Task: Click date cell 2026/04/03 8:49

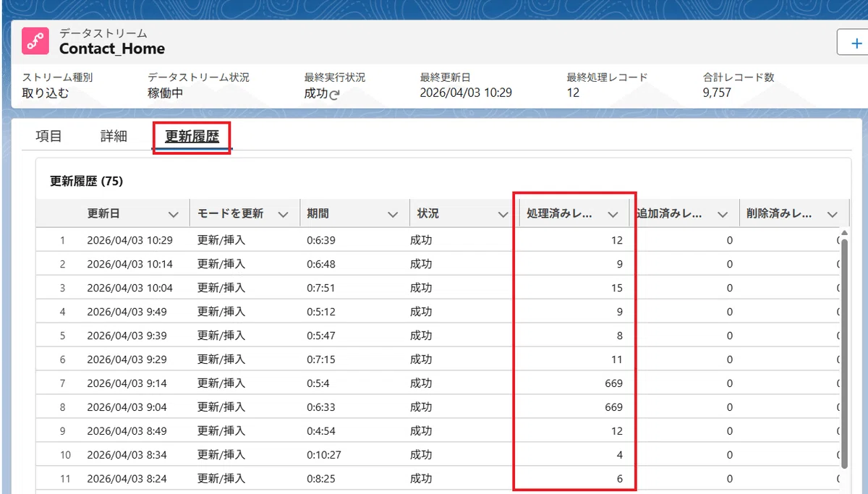Action: tap(127, 431)
